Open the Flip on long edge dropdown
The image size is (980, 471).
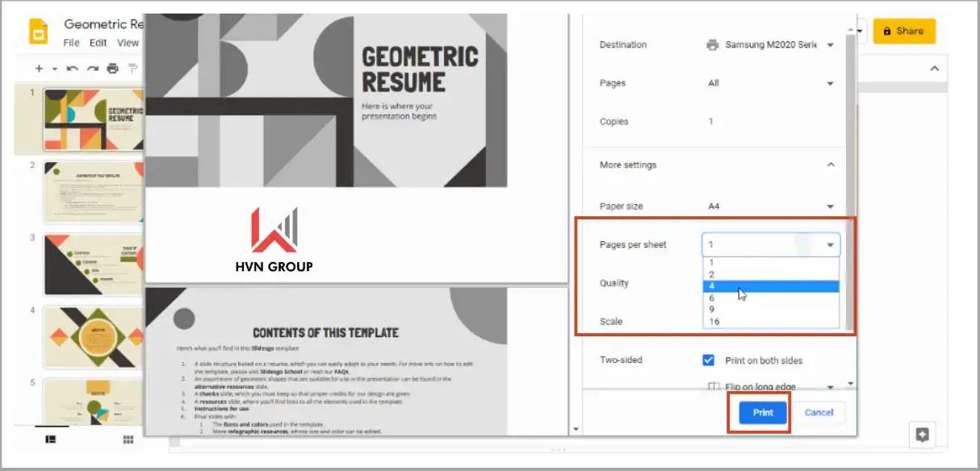(x=771, y=386)
